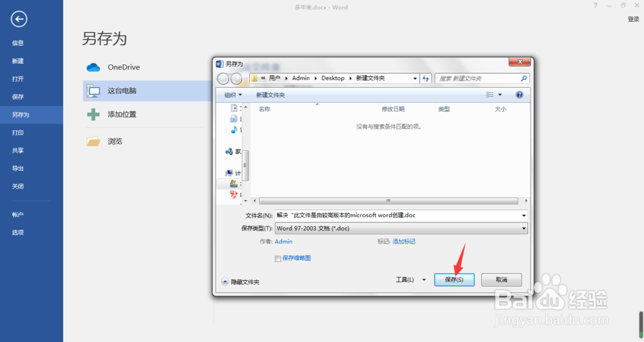Click the 添加标记 link
The image size is (644, 342).
pyautogui.click(x=404, y=242)
